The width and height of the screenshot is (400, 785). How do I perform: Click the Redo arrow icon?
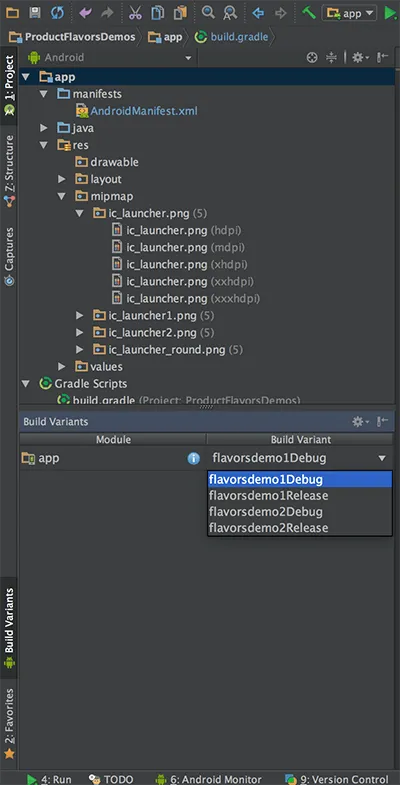click(x=107, y=13)
